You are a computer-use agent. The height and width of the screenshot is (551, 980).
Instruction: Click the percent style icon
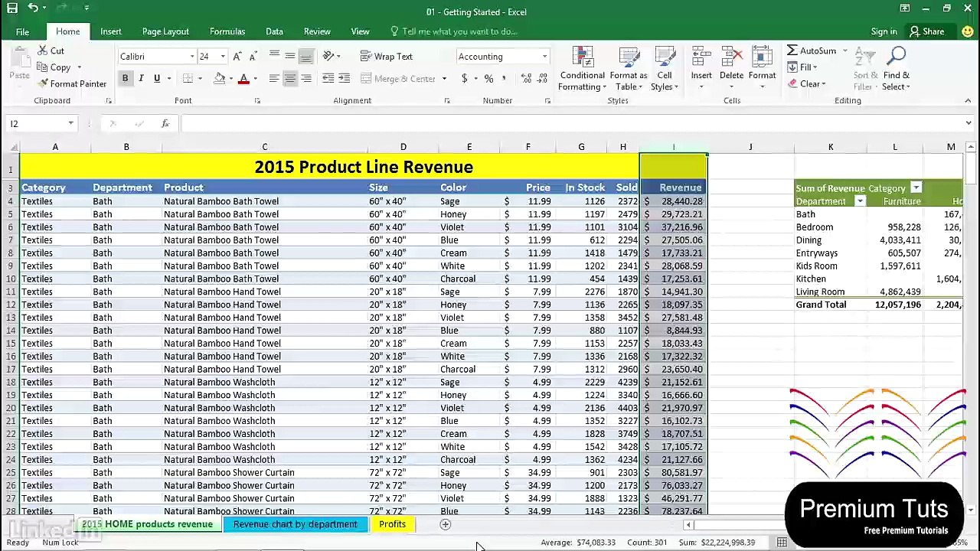(488, 78)
